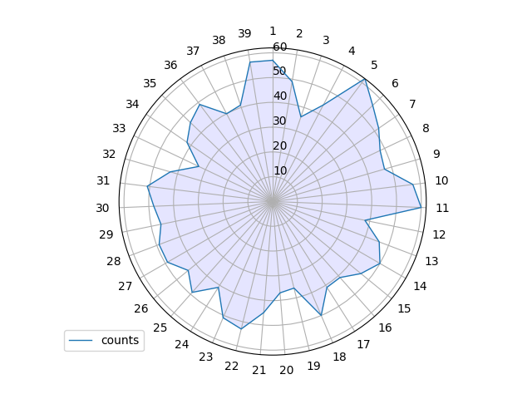532x399 pixels.
Task: Click outer angular category label 10
Action: tap(441, 180)
